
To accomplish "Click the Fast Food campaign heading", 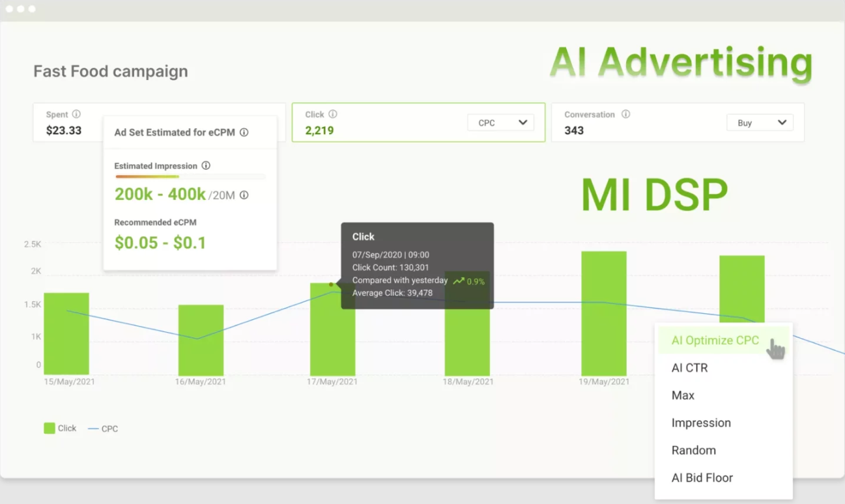I will pyautogui.click(x=111, y=71).
